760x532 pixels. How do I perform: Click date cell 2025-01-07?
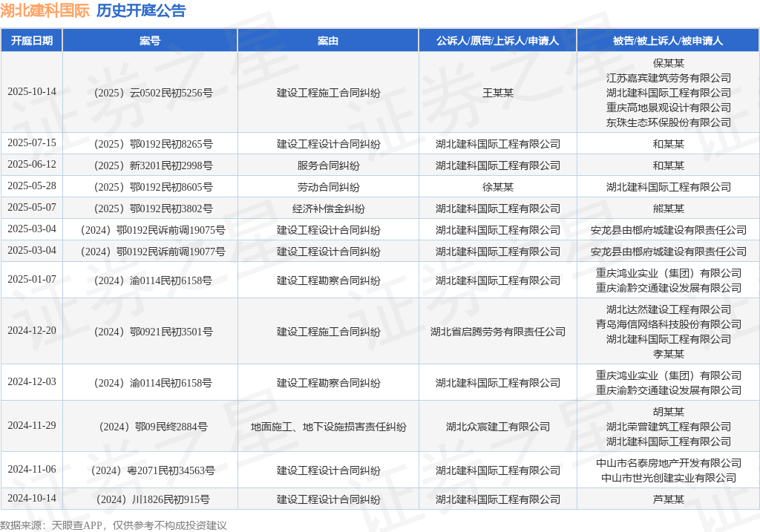point(31,279)
